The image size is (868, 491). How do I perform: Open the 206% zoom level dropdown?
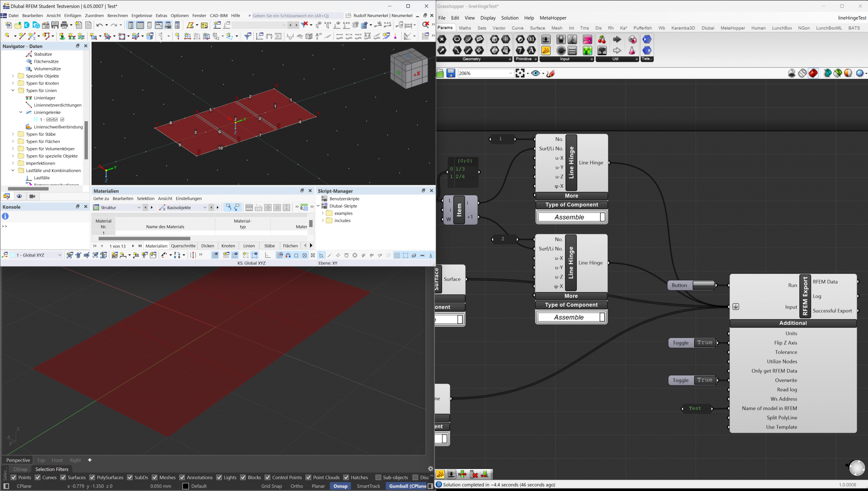(x=510, y=73)
